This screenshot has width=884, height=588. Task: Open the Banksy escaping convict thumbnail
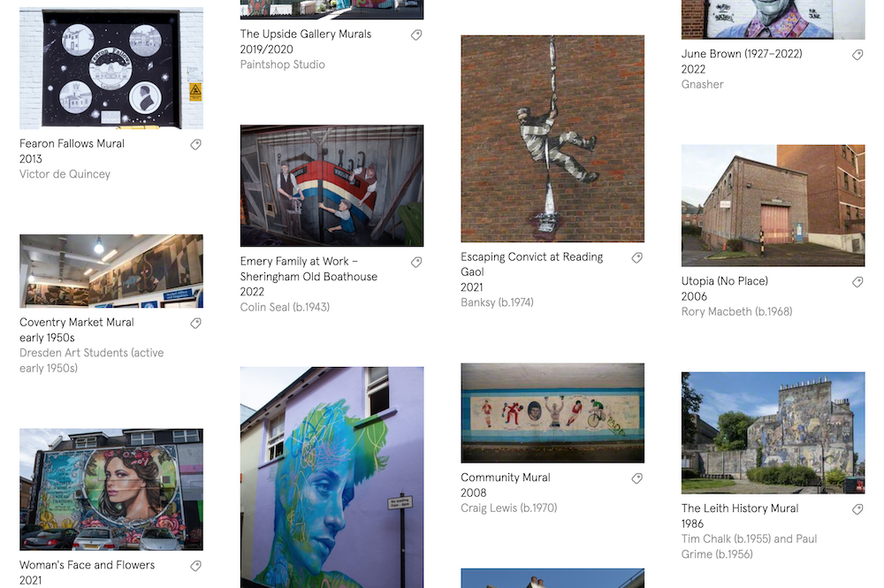click(552, 139)
